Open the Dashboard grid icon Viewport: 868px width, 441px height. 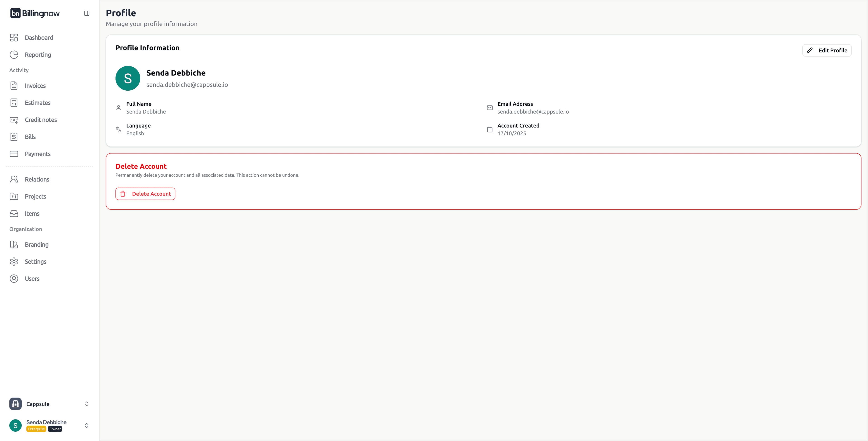14,37
